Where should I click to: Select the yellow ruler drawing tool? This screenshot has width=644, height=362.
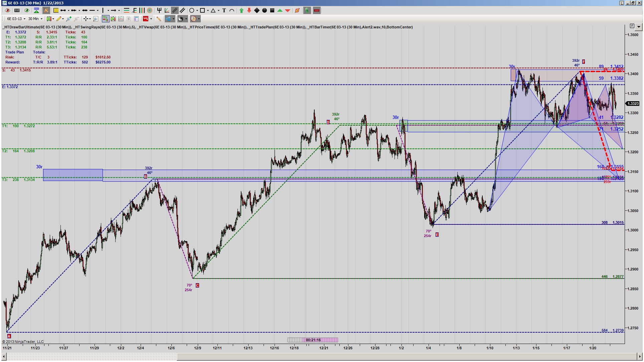56,10
